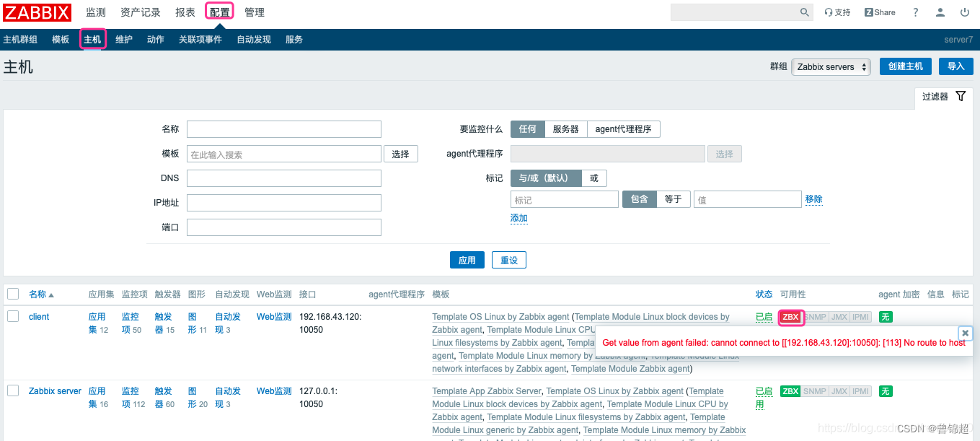
Task: Click encryption badge in Zabbix server row
Action: [x=886, y=391]
